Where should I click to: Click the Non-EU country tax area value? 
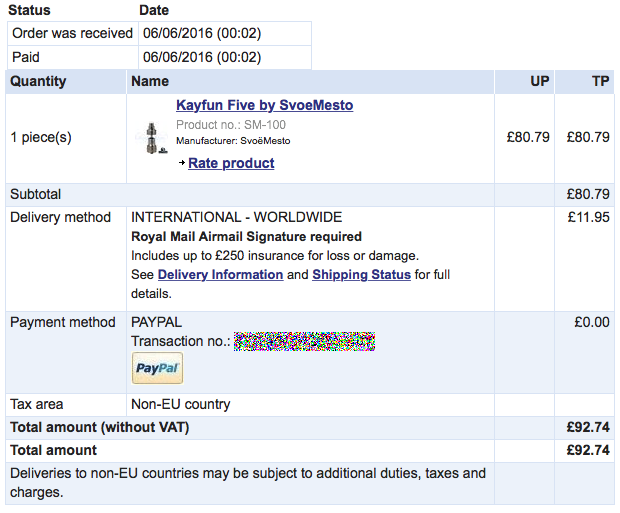click(x=181, y=404)
